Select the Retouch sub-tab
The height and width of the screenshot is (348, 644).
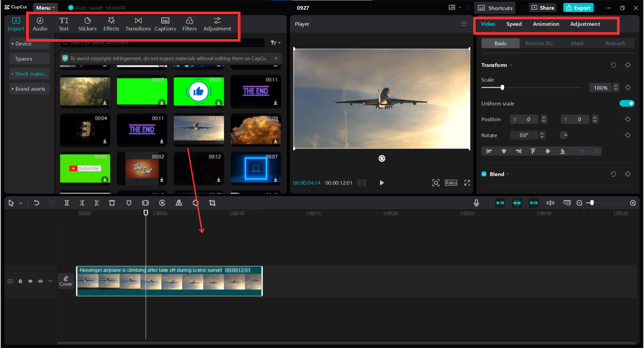pos(615,43)
